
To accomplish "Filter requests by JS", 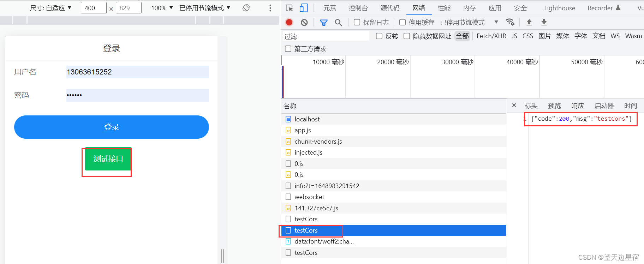I will click(x=514, y=36).
